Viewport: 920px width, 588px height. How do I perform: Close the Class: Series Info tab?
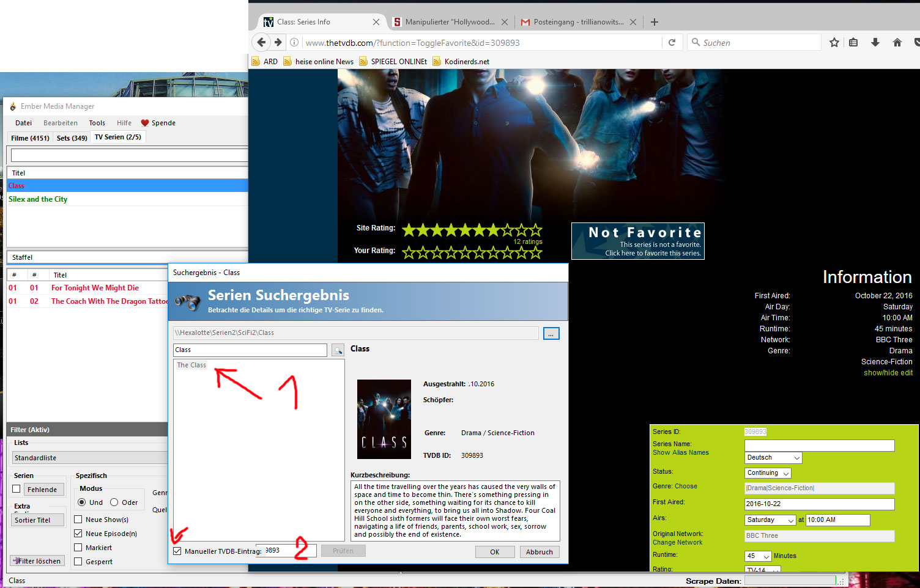[x=376, y=22]
